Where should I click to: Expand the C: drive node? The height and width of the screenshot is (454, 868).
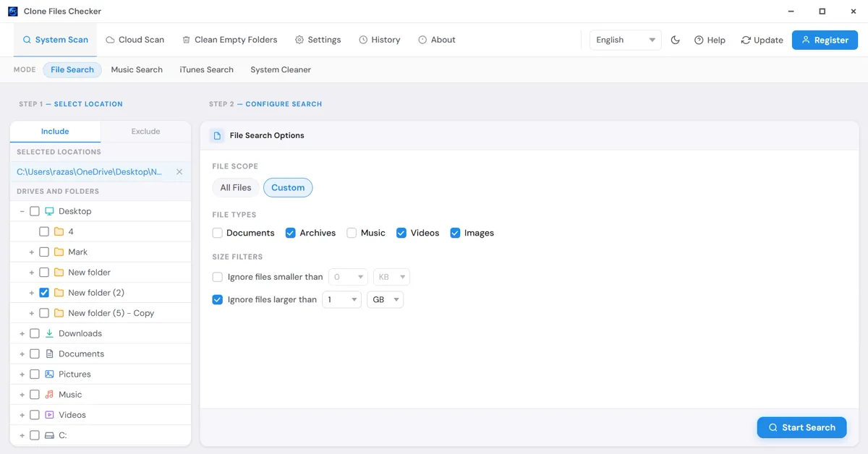point(22,435)
